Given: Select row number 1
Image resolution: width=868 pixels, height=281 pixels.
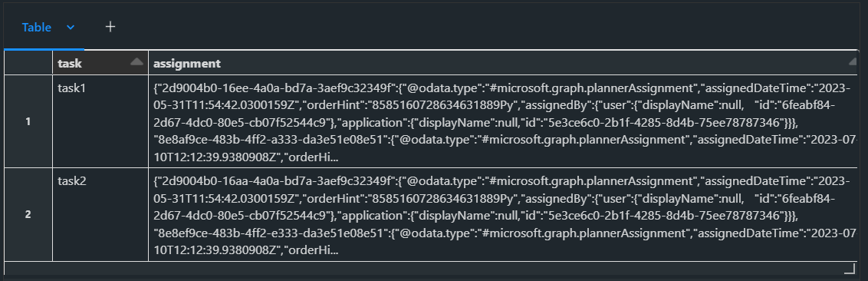Looking at the screenshot, I should [28, 122].
